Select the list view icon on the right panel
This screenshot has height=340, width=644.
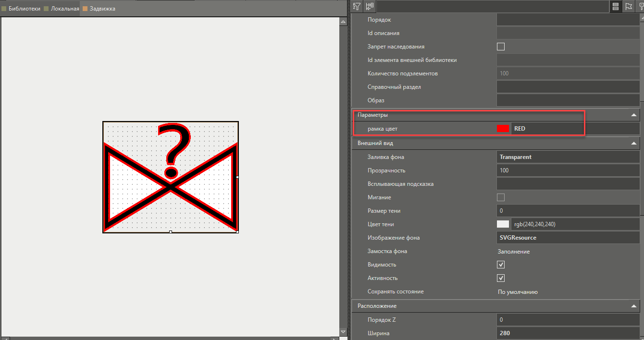616,6
